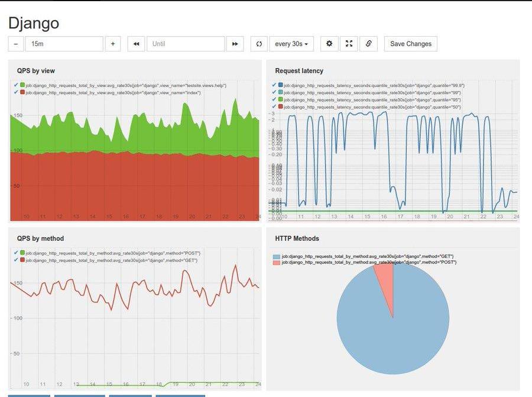Click the refresh dashboard icon
The width and height of the screenshot is (532, 397).
[259, 44]
